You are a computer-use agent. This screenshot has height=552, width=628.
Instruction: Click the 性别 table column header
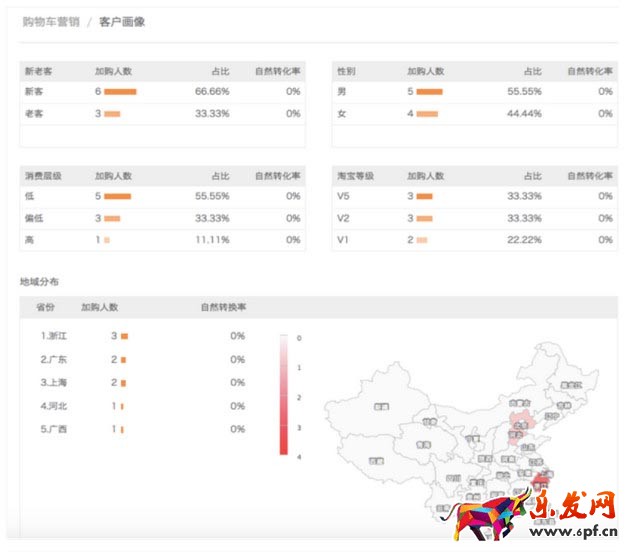[347, 72]
